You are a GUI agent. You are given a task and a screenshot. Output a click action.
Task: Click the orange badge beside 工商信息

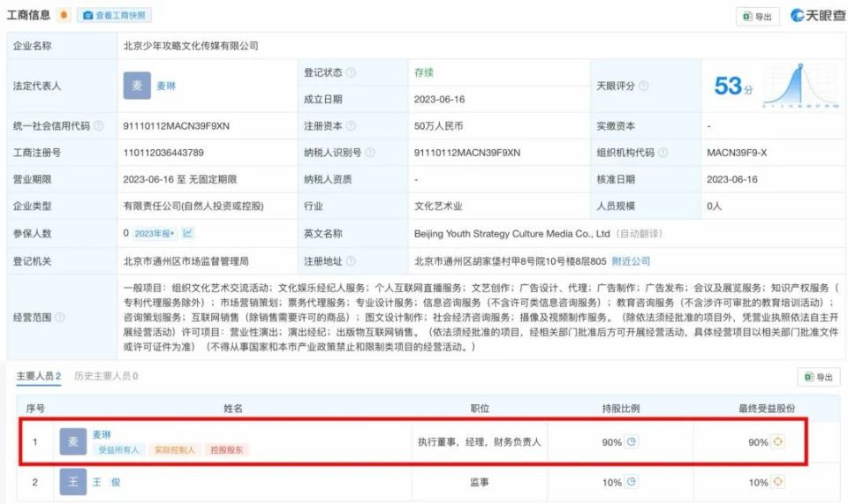click(x=64, y=15)
